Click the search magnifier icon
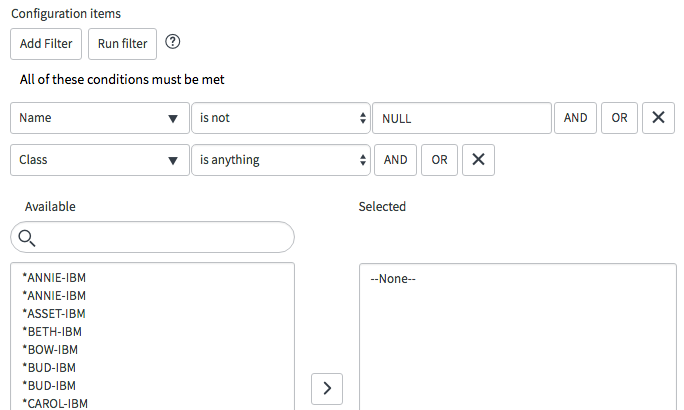Image resolution: width=684 pixels, height=410 pixels. click(27, 237)
